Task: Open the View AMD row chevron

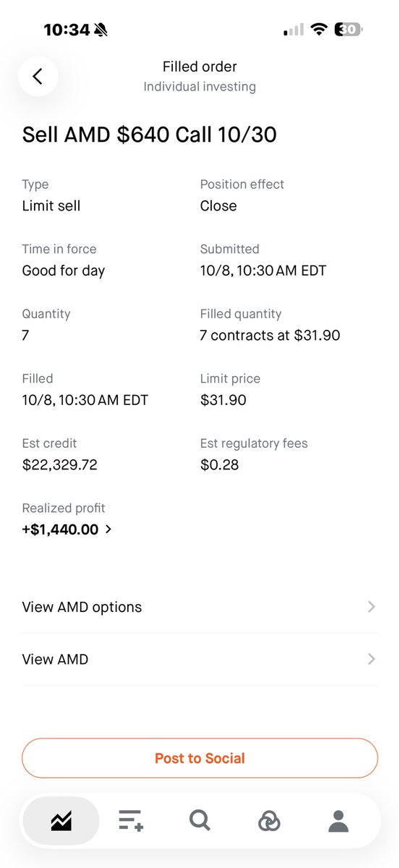Action: tap(371, 659)
